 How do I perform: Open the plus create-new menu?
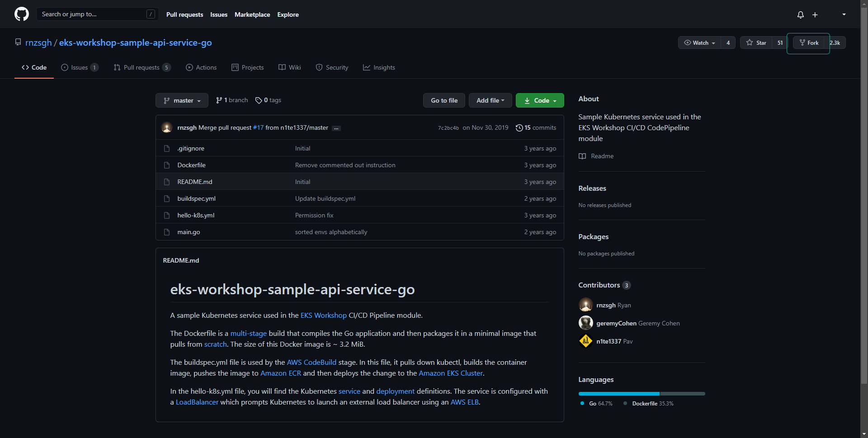click(x=815, y=14)
